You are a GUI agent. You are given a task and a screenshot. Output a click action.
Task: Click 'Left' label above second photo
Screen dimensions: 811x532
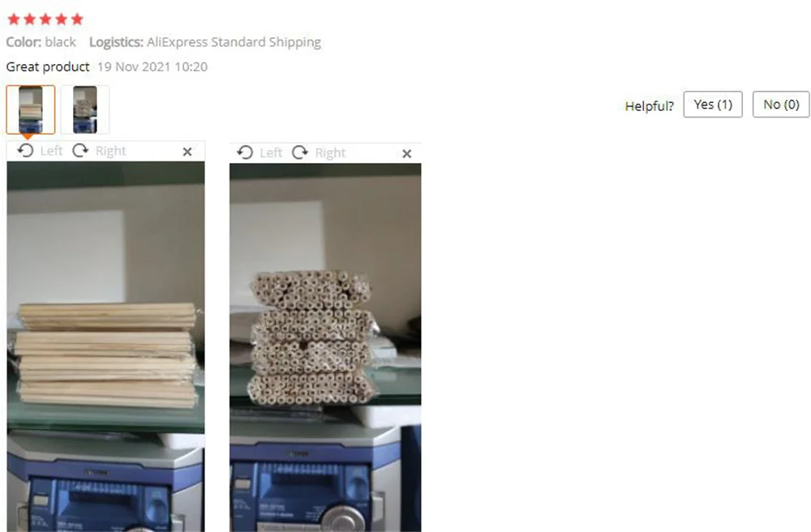click(x=271, y=153)
